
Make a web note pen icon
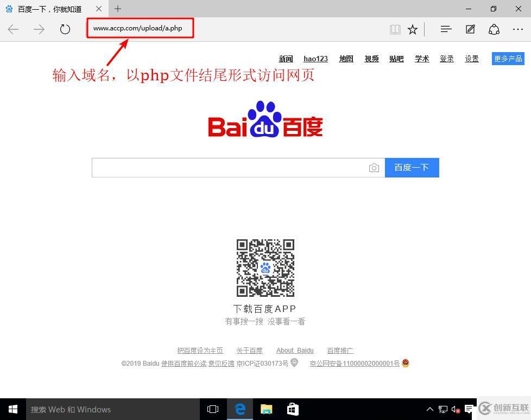point(470,29)
